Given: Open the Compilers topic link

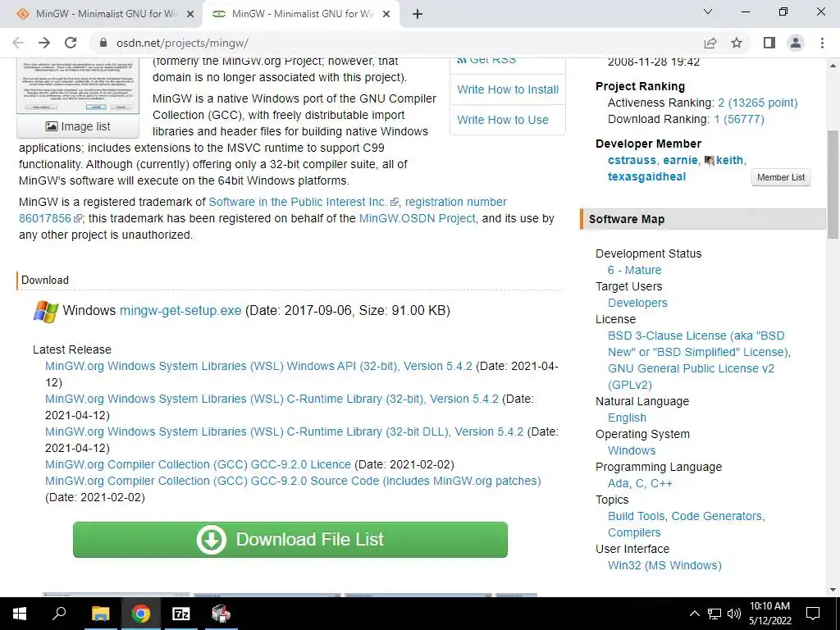Looking at the screenshot, I should (x=634, y=532).
